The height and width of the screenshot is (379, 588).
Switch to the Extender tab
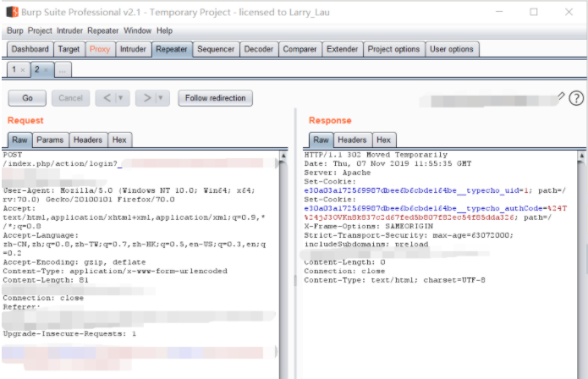point(342,49)
